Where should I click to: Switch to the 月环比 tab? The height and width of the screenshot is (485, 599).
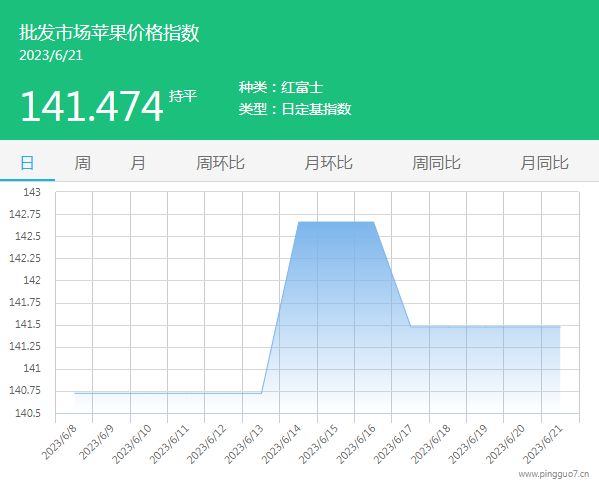tap(329, 163)
